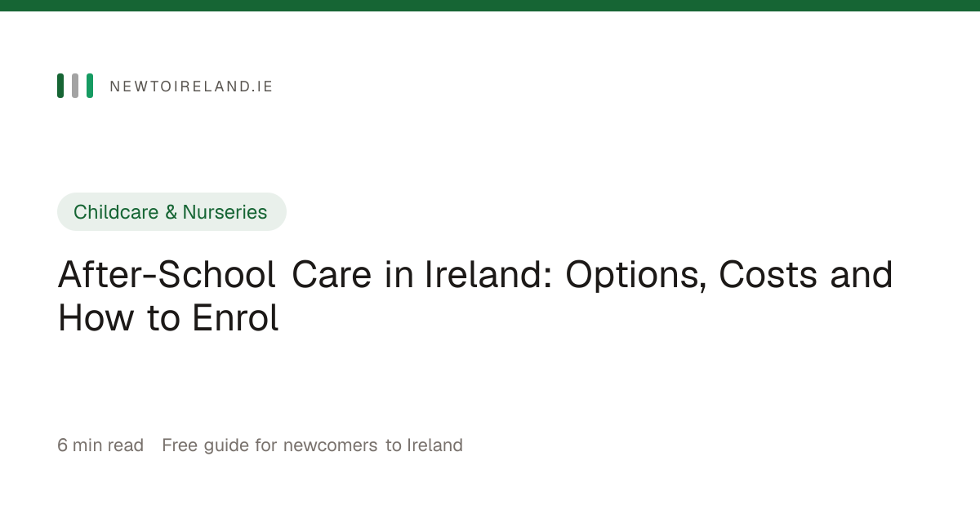Click the word Childcare in the pill
The image size is (980, 514).
pyautogui.click(x=117, y=212)
